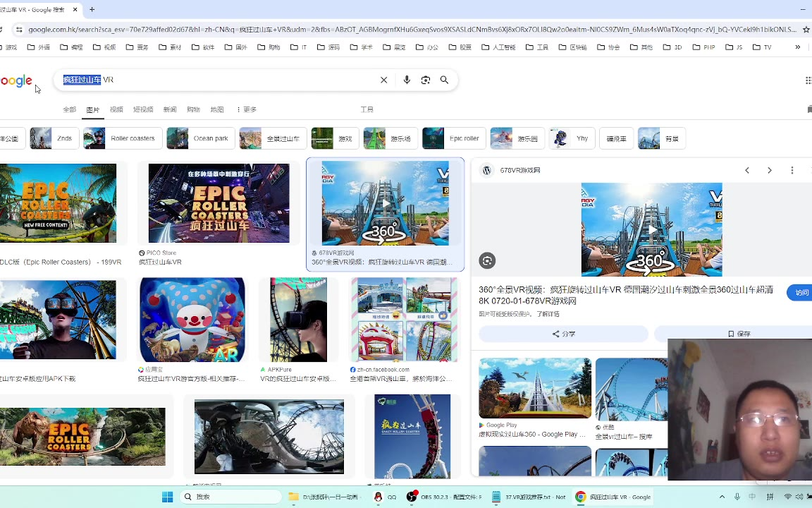The image size is (812, 508).
Task: Open APKPure VR headset image result
Action: tap(298, 320)
